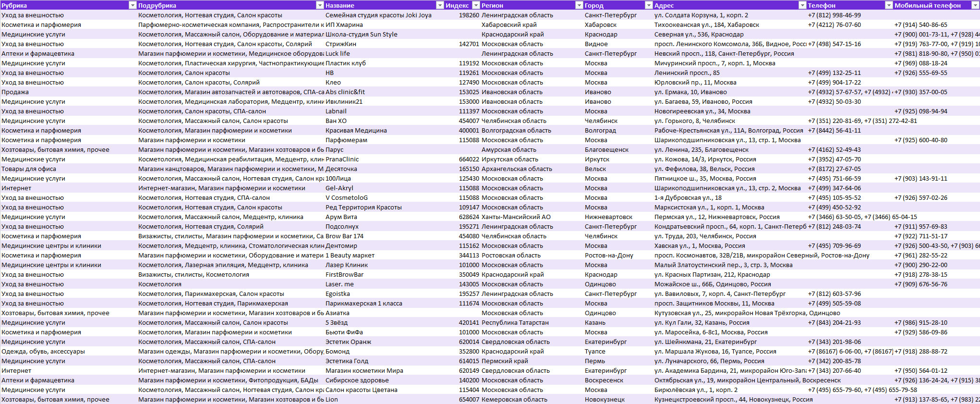Select the cell "Семейная студия красоты Joki Joya"
980x404 pixels.
[384, 15]
